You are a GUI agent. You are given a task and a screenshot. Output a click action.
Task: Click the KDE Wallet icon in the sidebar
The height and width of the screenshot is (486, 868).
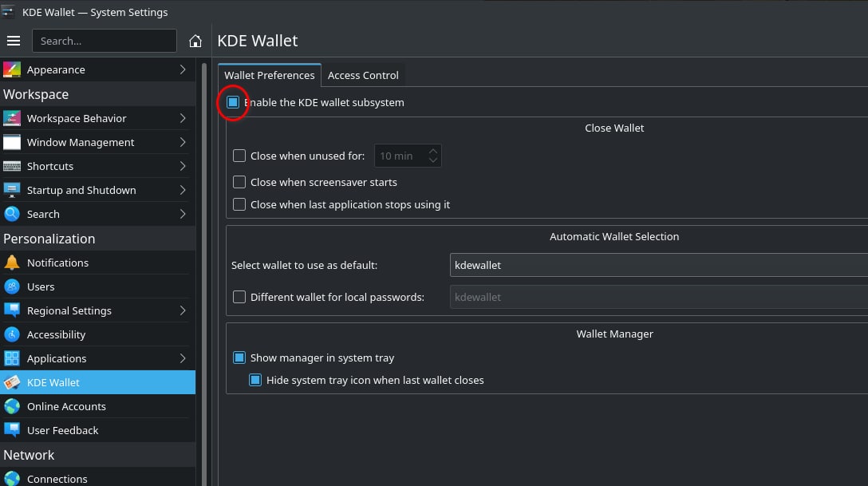coord(12,382)
